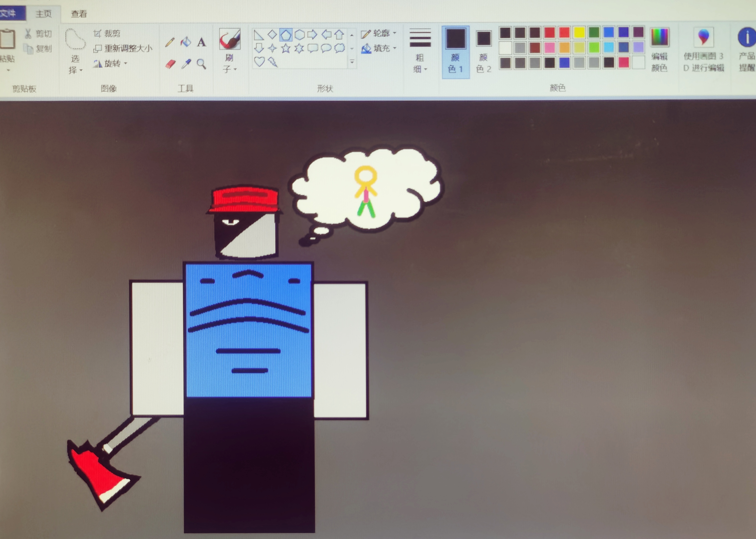Open the File (文件) menu

click(9, 13)
